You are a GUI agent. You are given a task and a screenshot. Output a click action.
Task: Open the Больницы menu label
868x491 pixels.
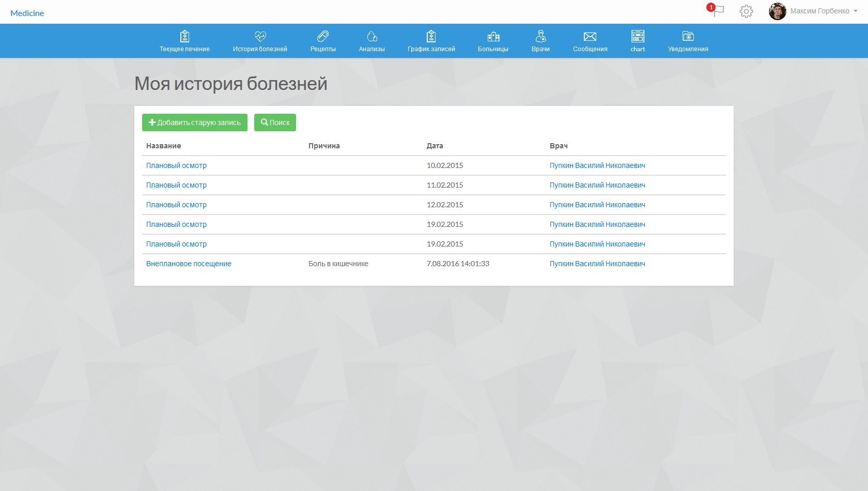(493, 49)
